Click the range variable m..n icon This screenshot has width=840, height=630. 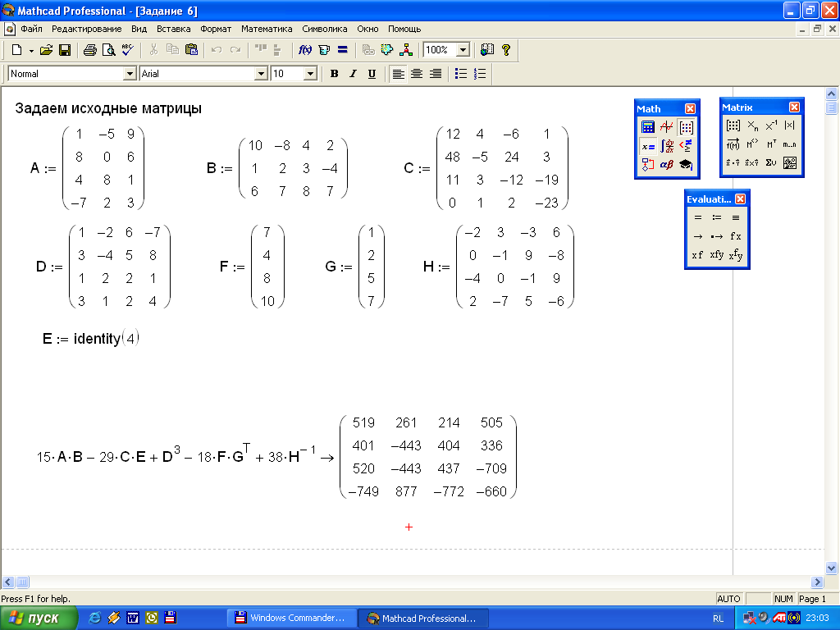[x=790, y=144]
